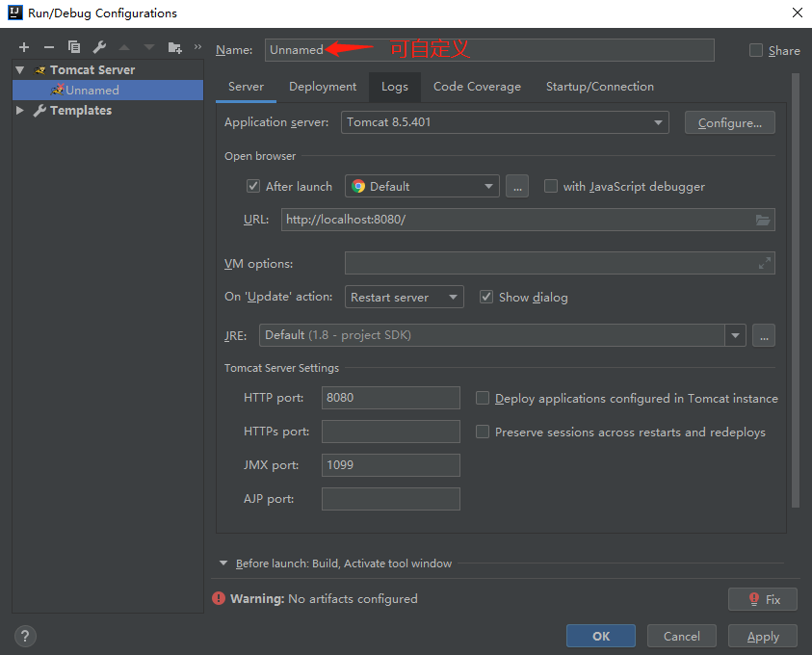Uncheck the Show dialog checkbox

tap(486, 297)
